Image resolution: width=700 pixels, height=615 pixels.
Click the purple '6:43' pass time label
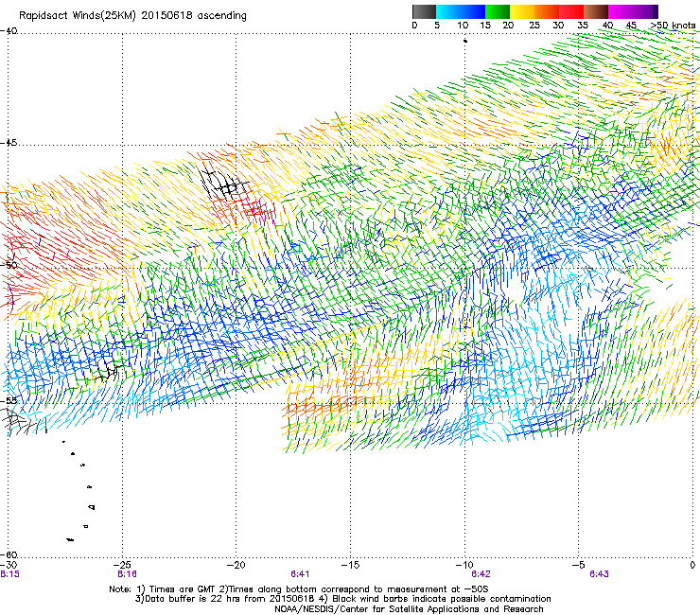(599, 574)
